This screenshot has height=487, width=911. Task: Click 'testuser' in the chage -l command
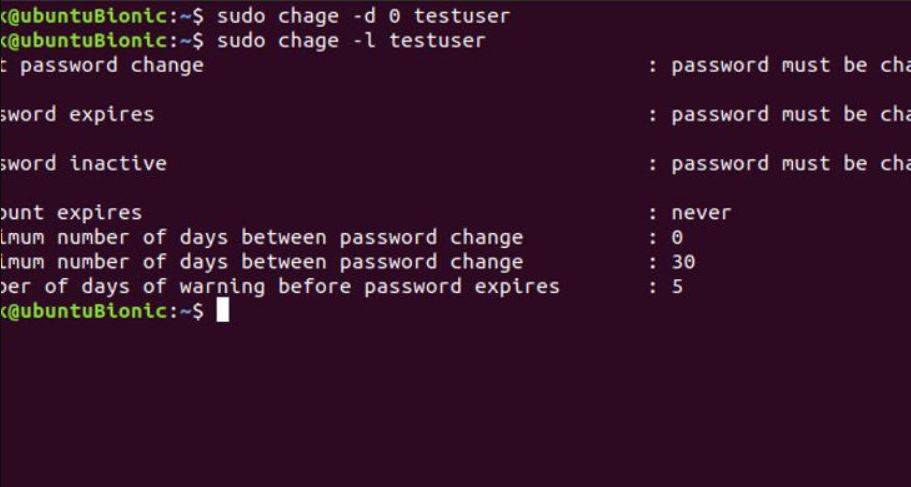[x=437, y=41]
